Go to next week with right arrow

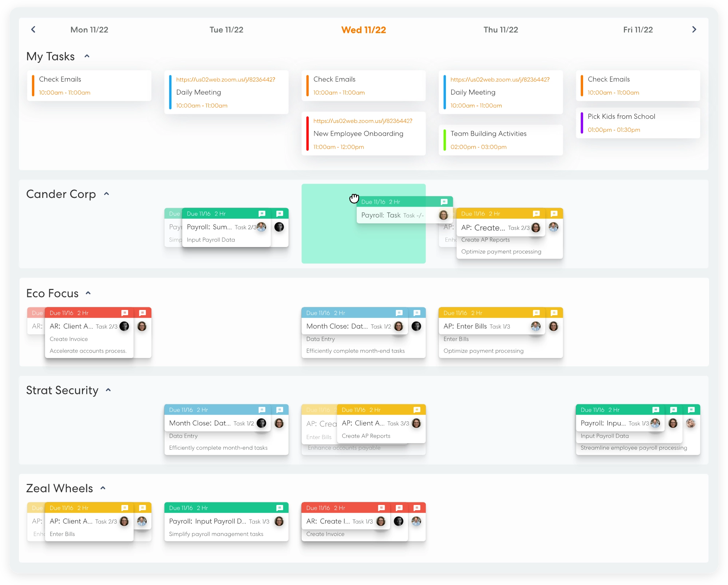pos(694,29)
